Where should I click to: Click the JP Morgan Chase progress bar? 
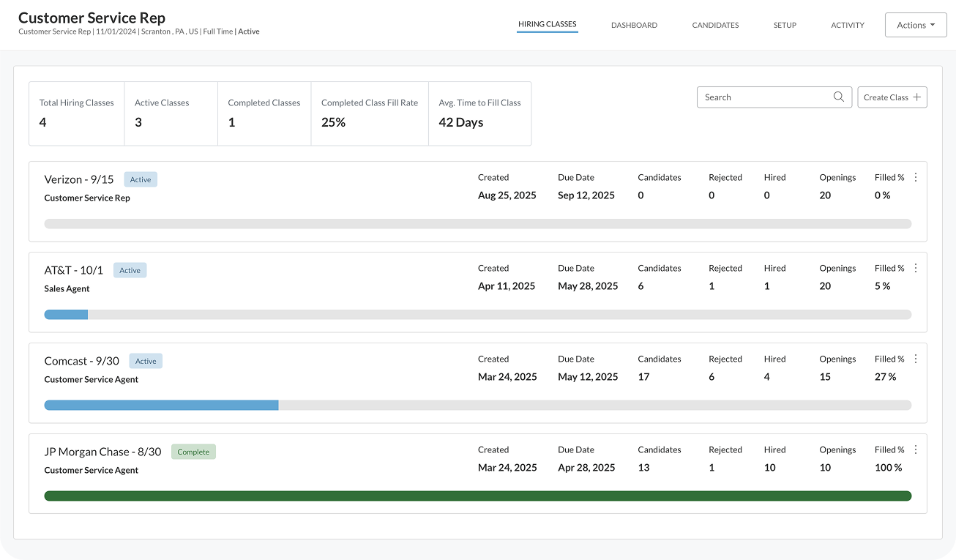coord(477,496)
